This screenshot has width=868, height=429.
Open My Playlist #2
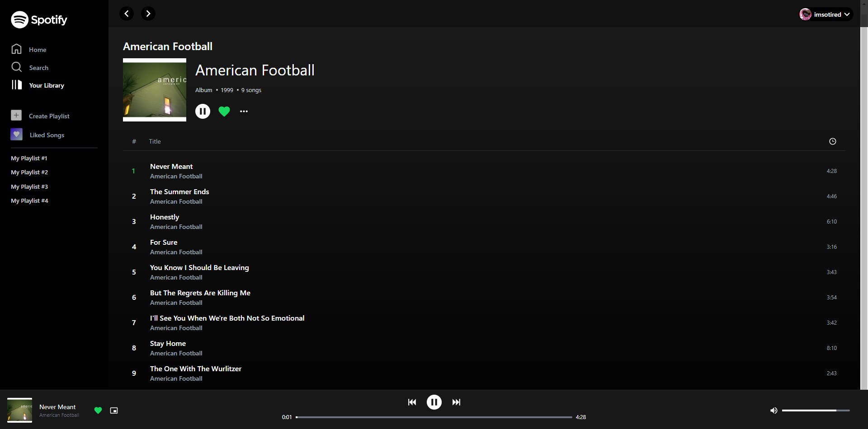(29, 172)
